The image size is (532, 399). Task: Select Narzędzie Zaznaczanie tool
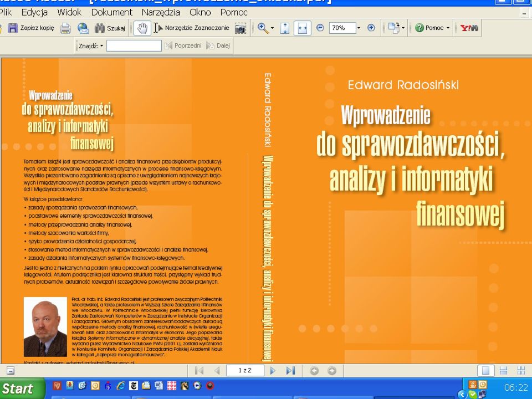(191, 28)
